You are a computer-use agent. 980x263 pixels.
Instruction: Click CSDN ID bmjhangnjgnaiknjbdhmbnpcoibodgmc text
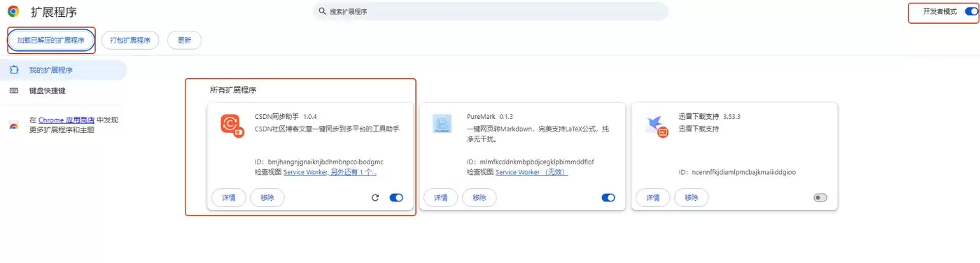click(319, 162)
